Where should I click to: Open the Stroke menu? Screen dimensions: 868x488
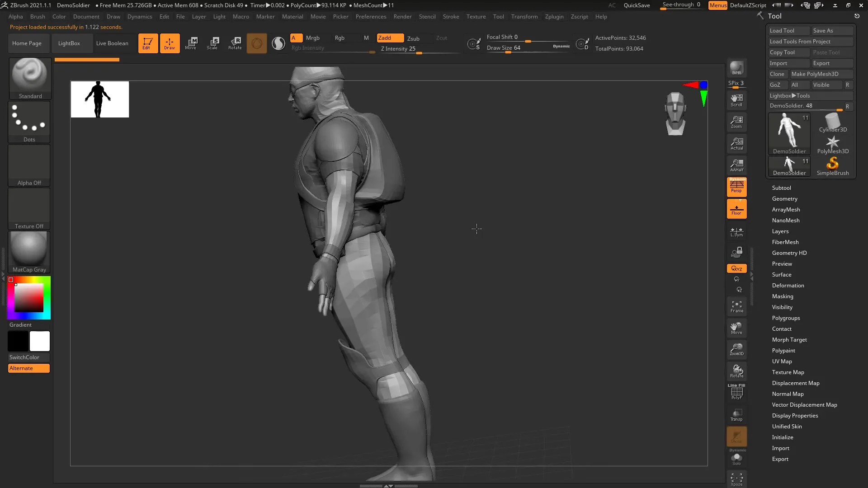point(451,17)
